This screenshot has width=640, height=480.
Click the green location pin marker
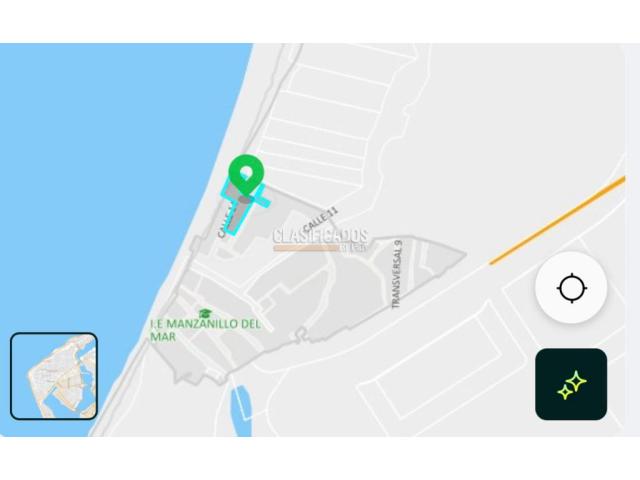[246, 174]
